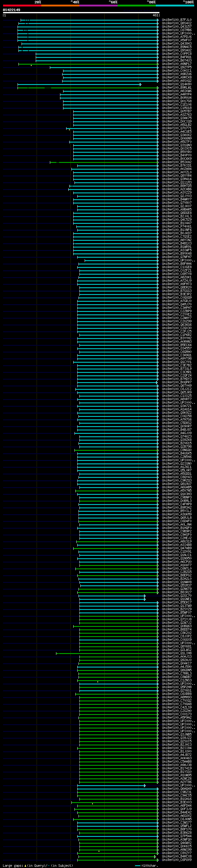Open hit UniRef100_C1E106

click(x=176, y=104)
